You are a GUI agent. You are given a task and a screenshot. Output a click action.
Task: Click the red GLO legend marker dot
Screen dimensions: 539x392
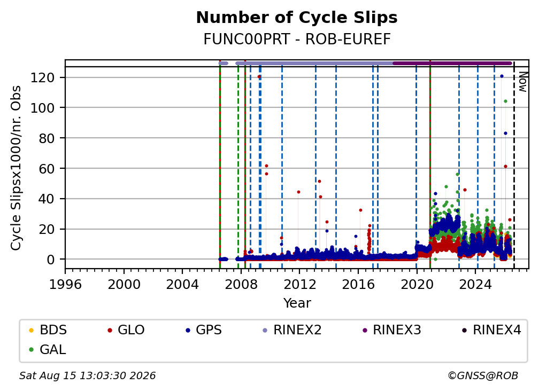110,330
